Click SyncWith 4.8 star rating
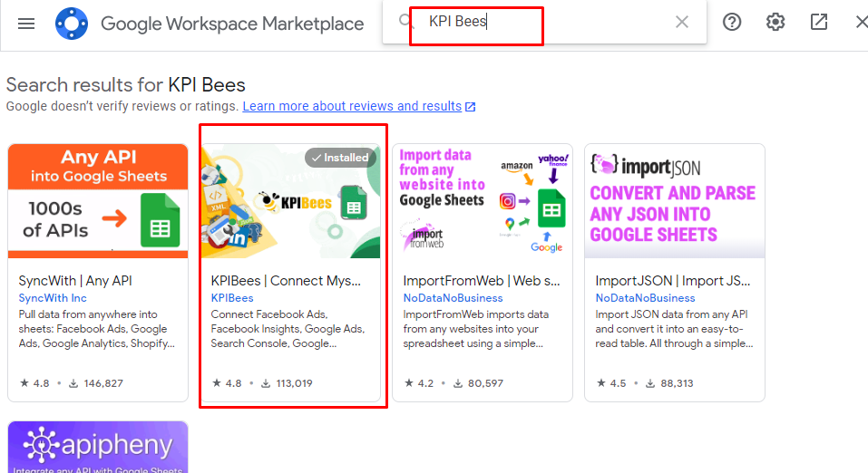Screen dimensions: 868x473 (x=34, y=382)
